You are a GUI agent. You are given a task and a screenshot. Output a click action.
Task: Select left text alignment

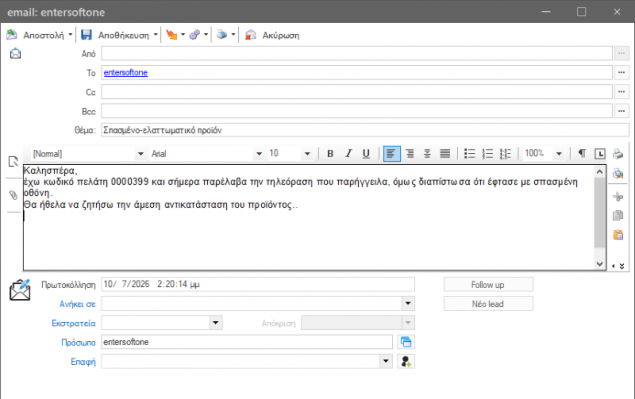(392, 154)
